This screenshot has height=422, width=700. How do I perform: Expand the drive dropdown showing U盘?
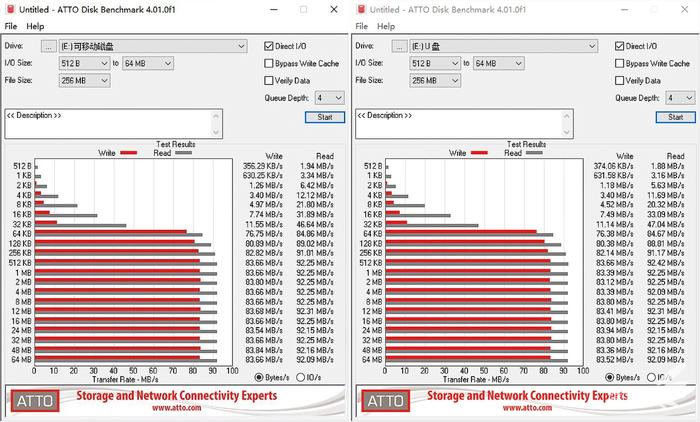tap(504, 46)
